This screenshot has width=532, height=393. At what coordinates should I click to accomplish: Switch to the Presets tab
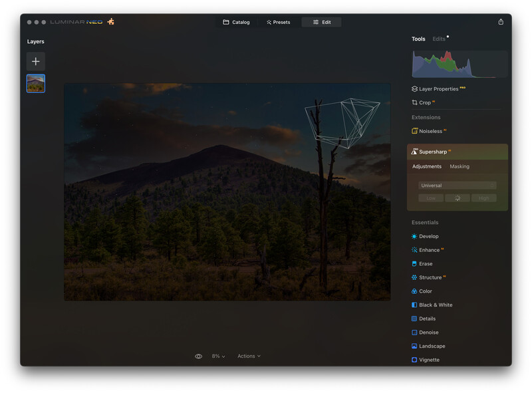tap(278, 22)
